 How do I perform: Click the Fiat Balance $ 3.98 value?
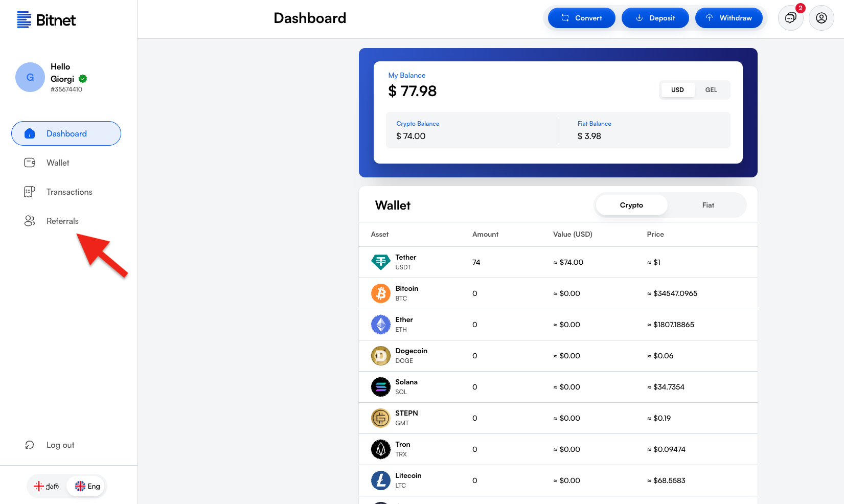pos(589,136)
